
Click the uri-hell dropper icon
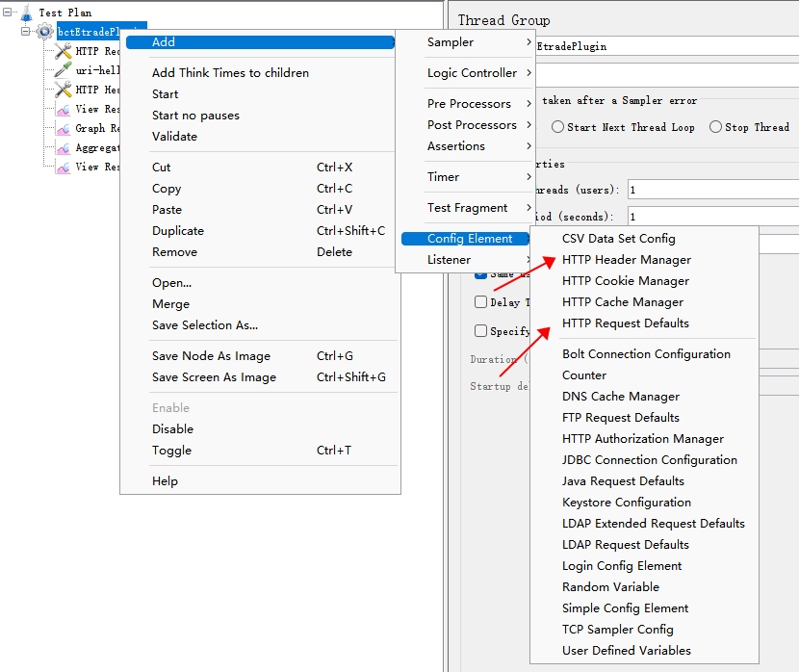click(64, 70)
